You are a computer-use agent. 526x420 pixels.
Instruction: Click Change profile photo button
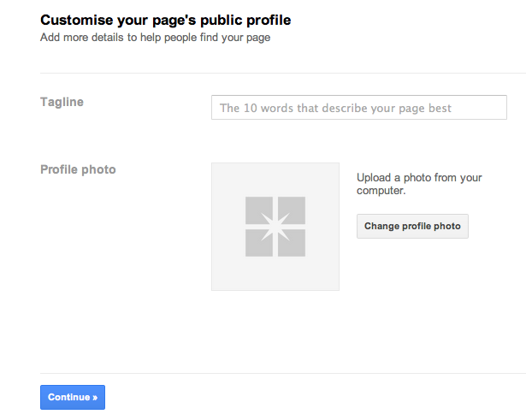(x=412, y=226)
